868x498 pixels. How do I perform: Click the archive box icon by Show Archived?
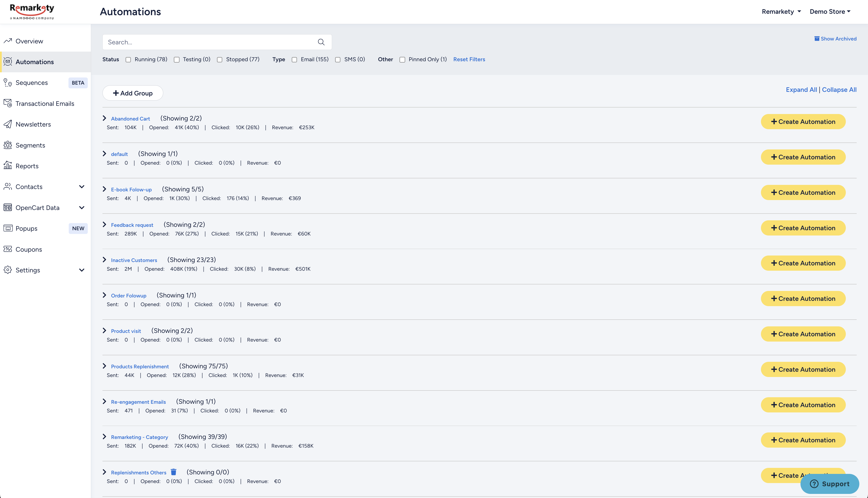[x=817, y=39]
